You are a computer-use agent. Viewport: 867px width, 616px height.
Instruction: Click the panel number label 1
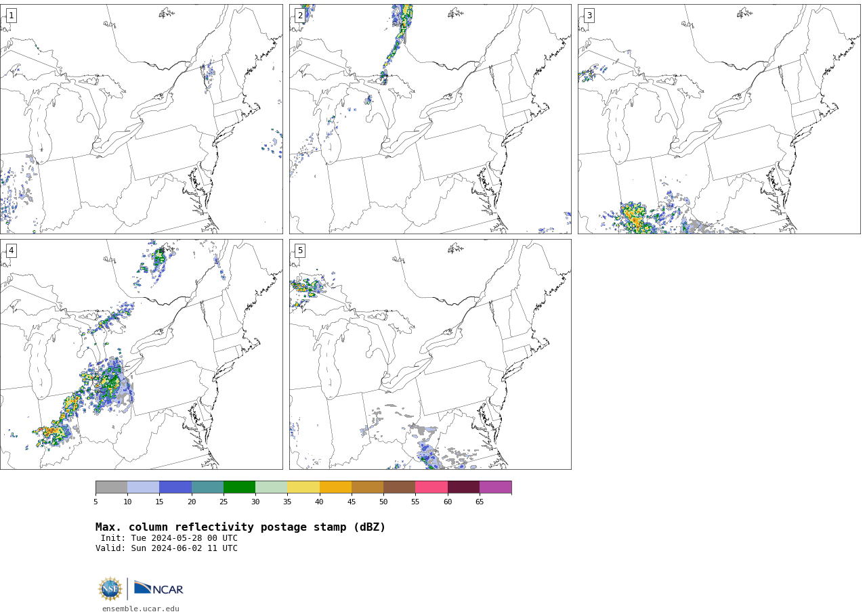click(11, 16)
